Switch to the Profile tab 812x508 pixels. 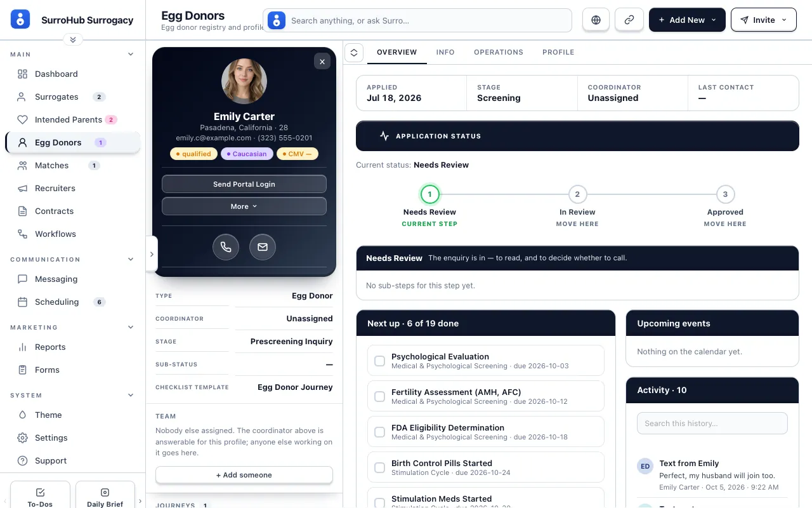coord(558,52)
